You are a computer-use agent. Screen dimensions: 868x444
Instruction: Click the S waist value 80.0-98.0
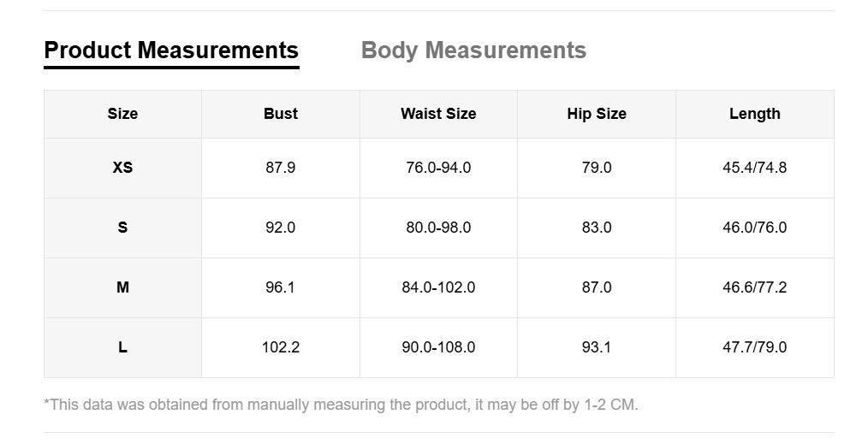(438, 228)
